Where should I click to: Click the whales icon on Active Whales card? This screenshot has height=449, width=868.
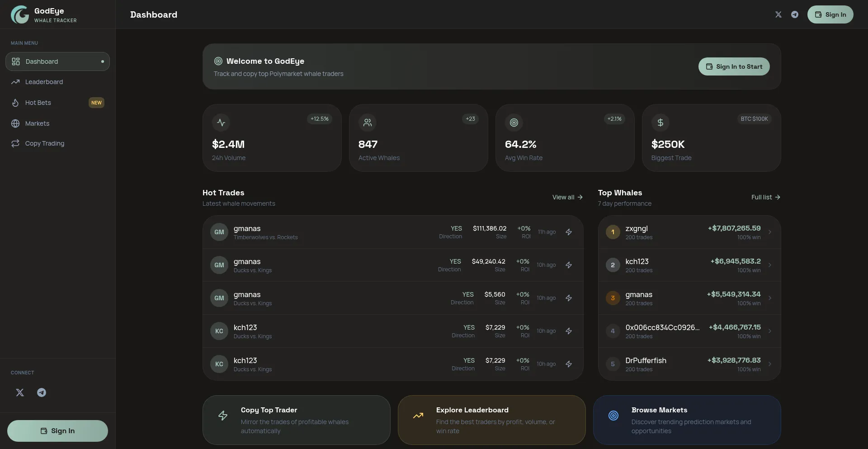pos(368,123)
